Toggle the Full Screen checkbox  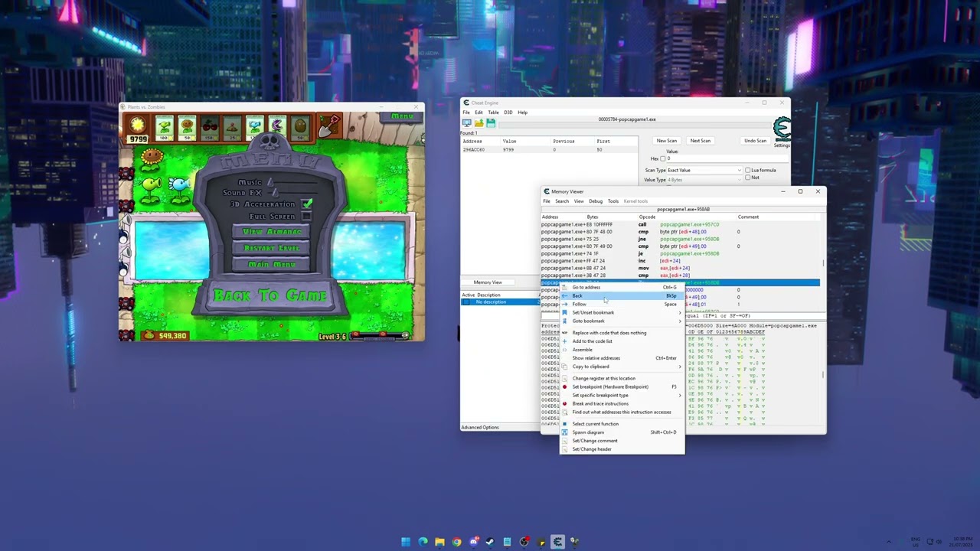tap(306, 217)
